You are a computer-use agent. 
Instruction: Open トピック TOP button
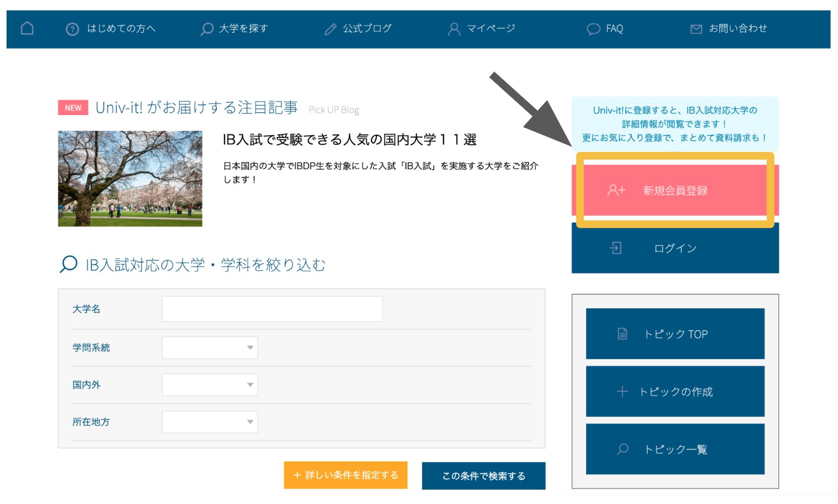click(675, 334)
